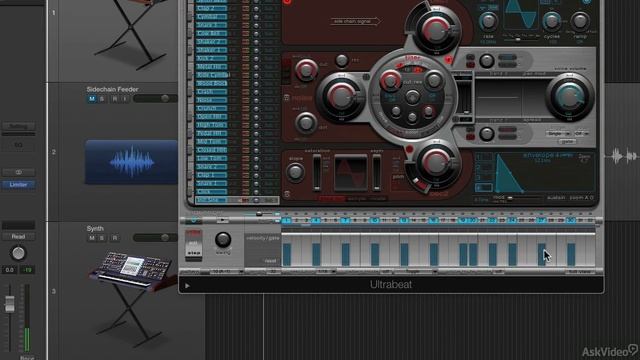Image resolution: width=640 pixels, height=360 pixels.
Task: Select the sample oscillator mode tab
Action: pos(356,199)
